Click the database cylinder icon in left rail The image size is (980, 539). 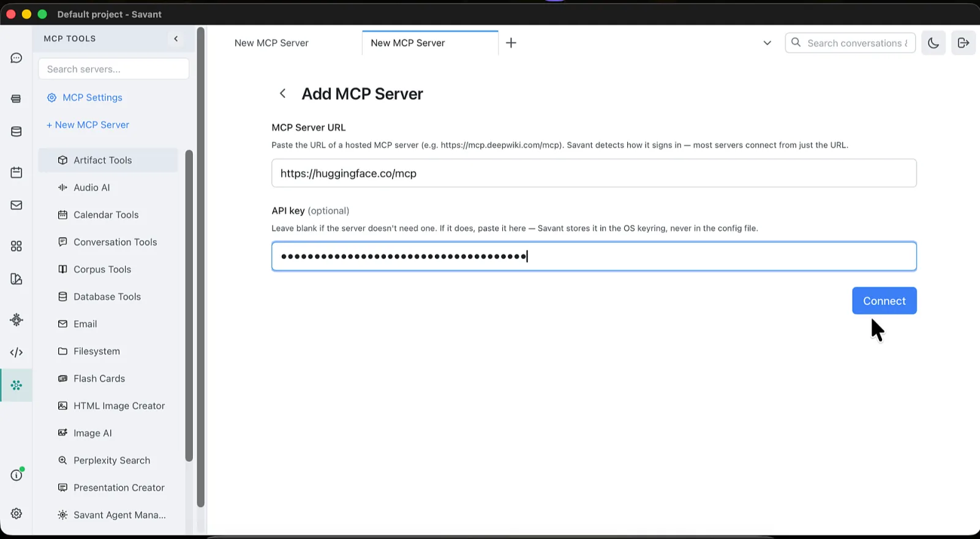point(17,132)
